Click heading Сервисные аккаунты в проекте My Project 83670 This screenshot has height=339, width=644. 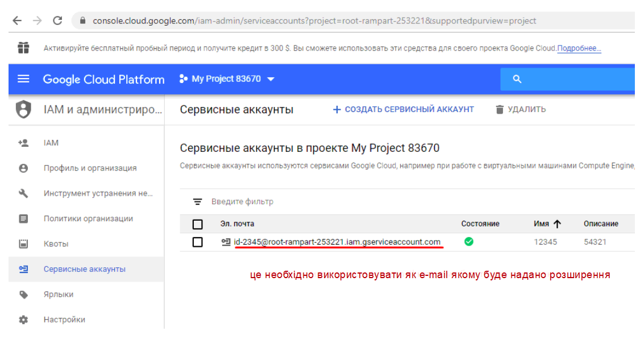(310, 148)
